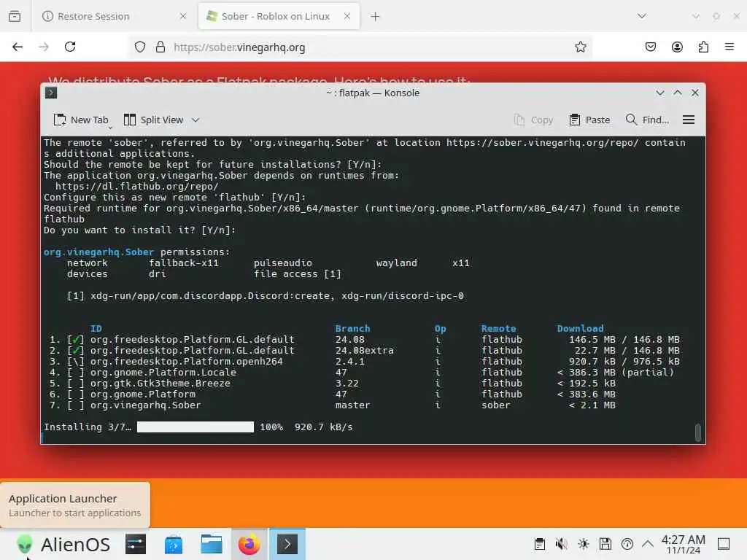This screenshot has width=747, height=560.
Task: Open the Firefox extensions puzzle icon
Action: click(x=703, y=47)
